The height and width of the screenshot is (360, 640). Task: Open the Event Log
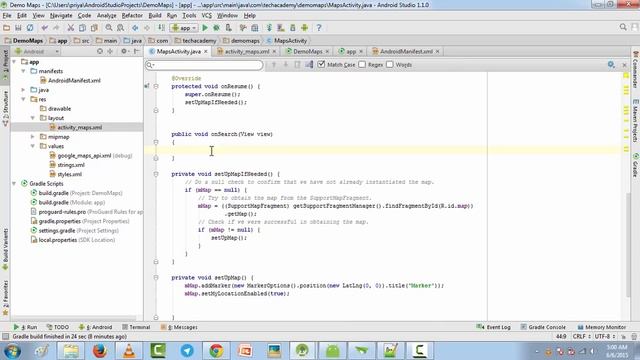point(493,327)
